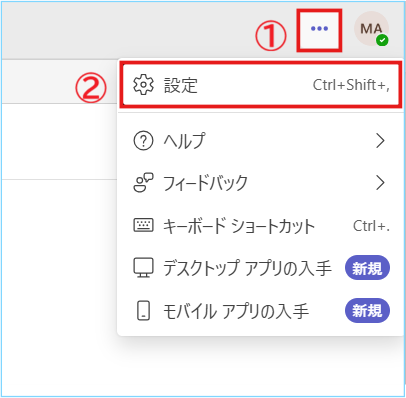The height and width of the screenshot is (398, 406).
Task: Click the keyboard icon for shortcuts
Action: tap(143, 225)
